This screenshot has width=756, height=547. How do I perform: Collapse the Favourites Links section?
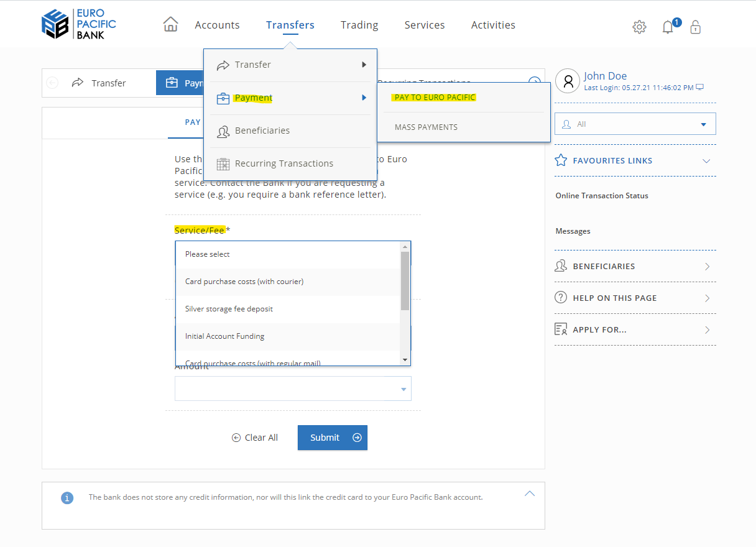coord(706,161)
